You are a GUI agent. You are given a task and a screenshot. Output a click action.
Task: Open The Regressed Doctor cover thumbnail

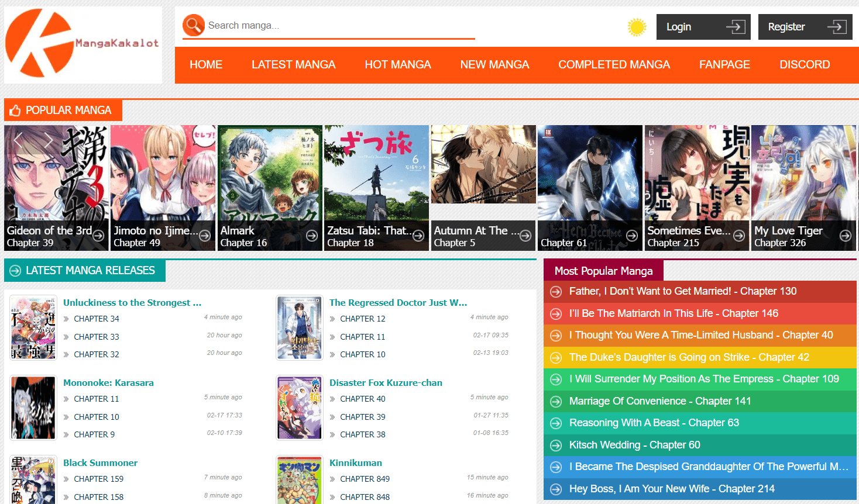300,327
